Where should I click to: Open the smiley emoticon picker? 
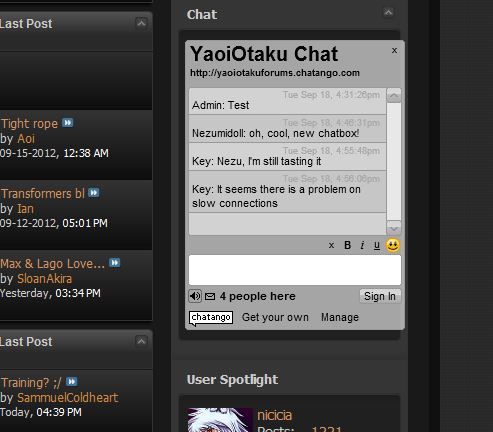point(393,245)
